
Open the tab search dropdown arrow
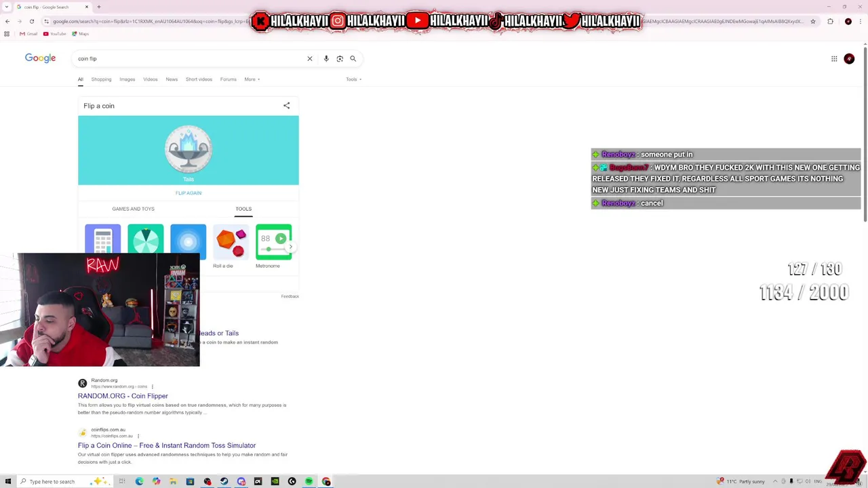(7, 7)
